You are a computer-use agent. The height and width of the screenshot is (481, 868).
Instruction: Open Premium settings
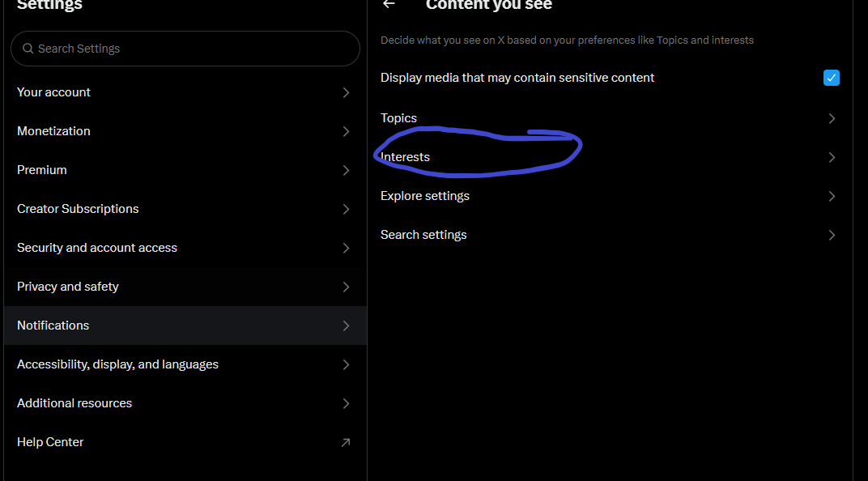click(185, 170)
